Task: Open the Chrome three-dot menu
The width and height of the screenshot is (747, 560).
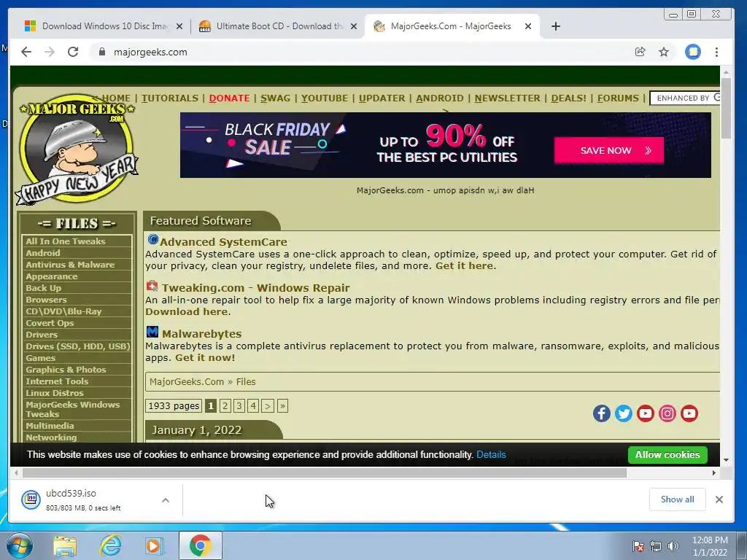Action: (716, 52)
